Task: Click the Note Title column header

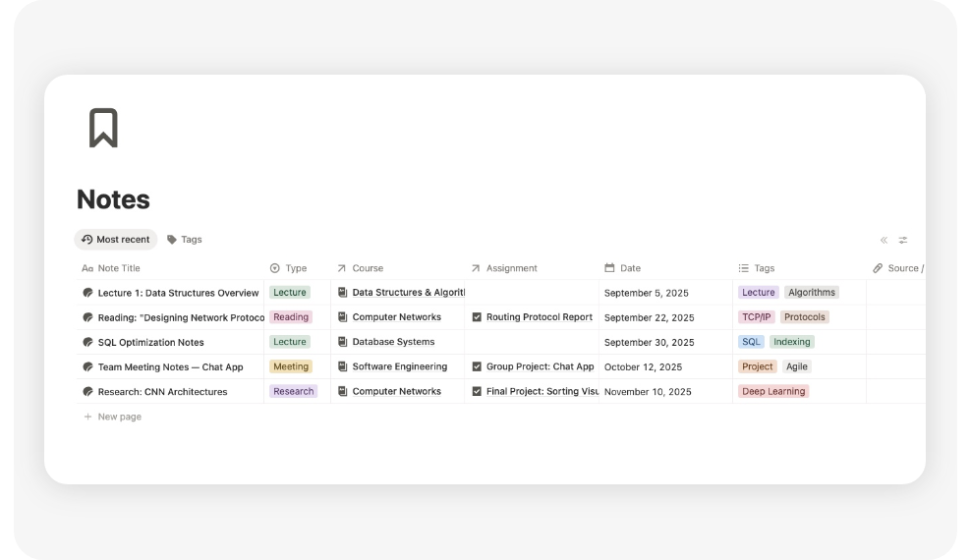Action: 111,268
